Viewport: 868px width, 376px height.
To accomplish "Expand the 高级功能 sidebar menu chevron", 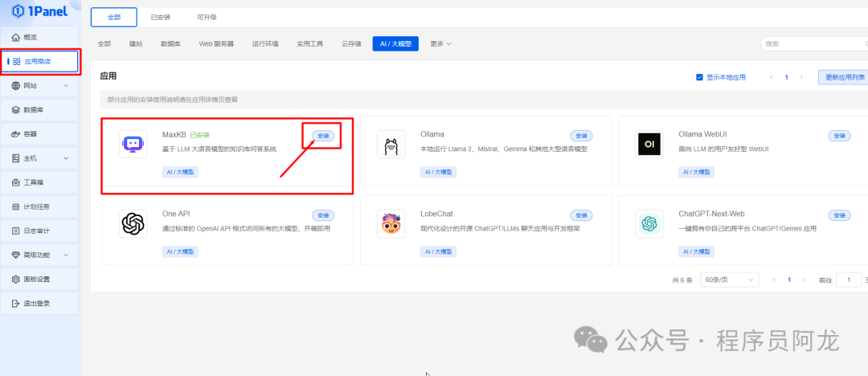I will click(x=67, y=255).
